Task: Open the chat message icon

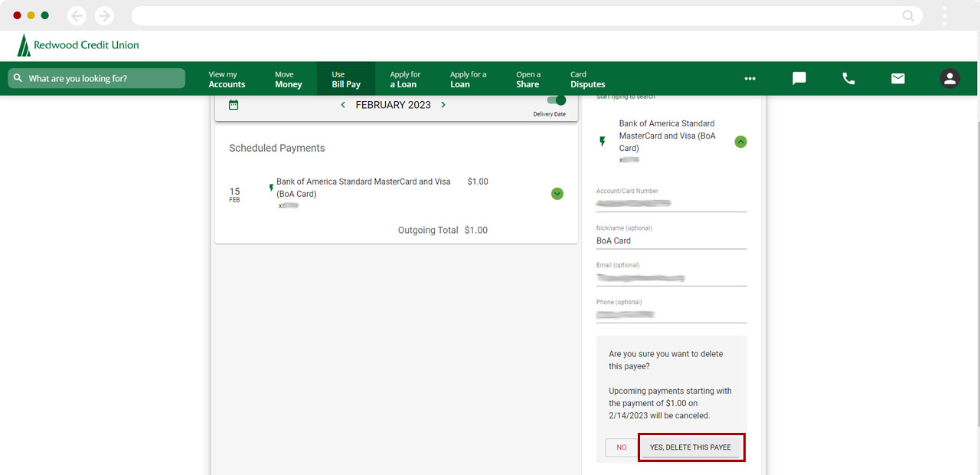Action: point(799,78)
